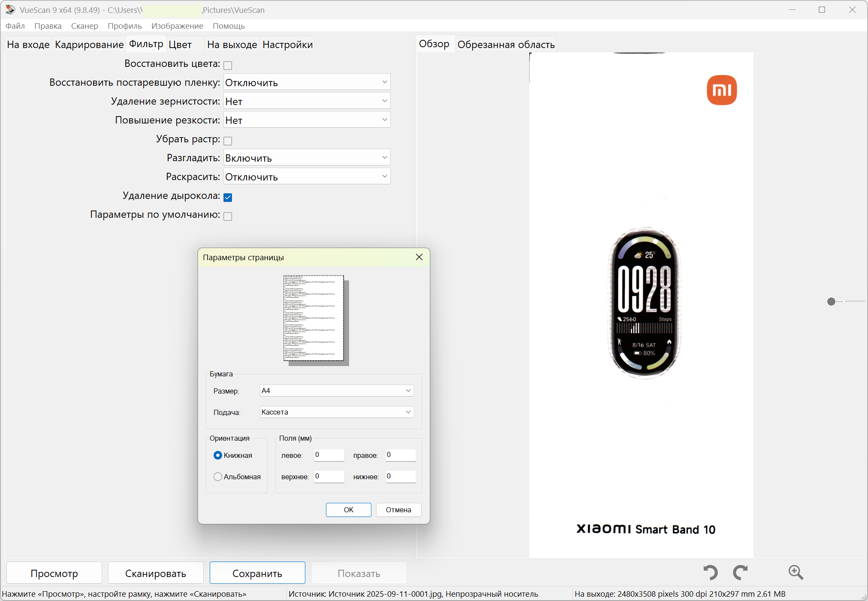The height and width of the screenshot is (601, 868).
Task: Click the Размер dropdown arrow icon
Action: coord(408,391)
